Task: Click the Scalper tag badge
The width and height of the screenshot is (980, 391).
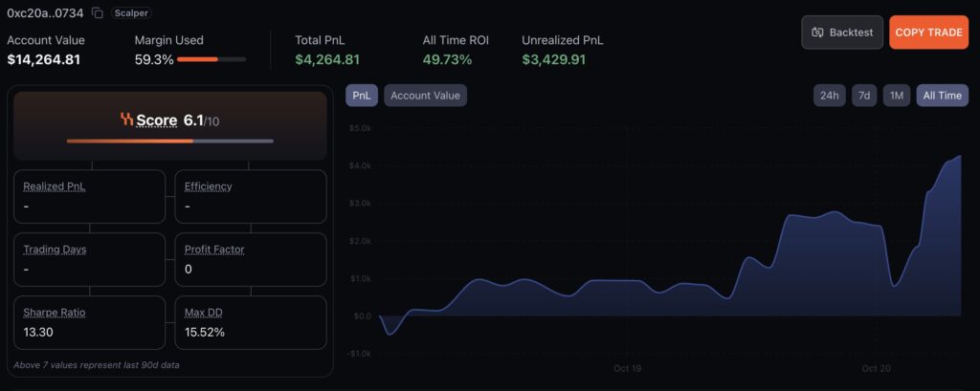Action: 131,13
